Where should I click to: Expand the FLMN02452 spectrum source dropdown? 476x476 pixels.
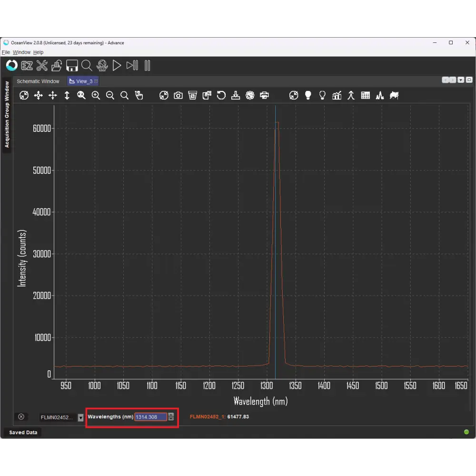coord(80,417)
